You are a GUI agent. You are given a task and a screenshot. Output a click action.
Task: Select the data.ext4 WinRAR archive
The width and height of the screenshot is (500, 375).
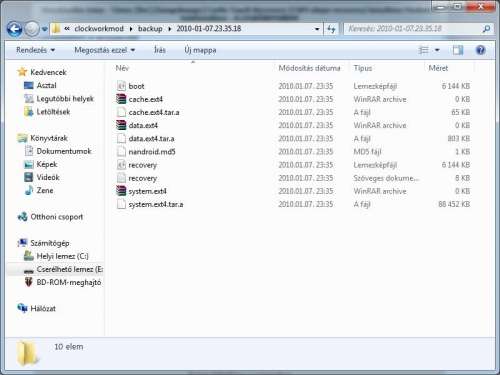coord(143,126)
